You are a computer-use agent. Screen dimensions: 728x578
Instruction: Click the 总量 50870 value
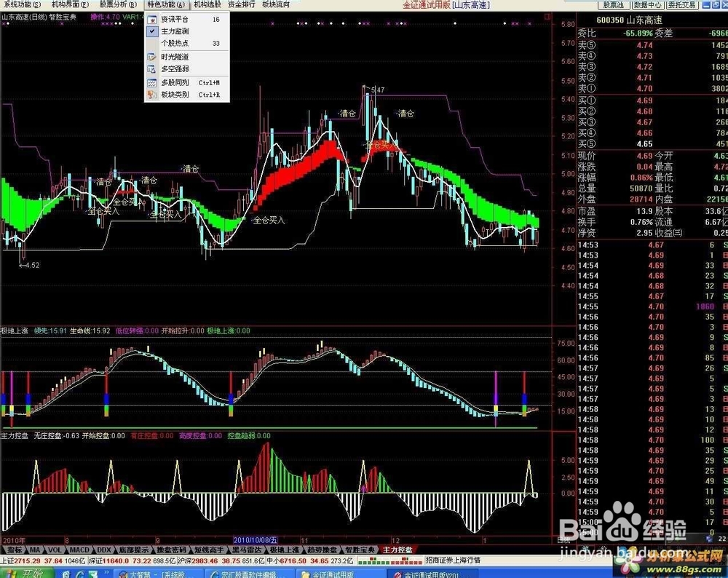[x=641, y=189]
